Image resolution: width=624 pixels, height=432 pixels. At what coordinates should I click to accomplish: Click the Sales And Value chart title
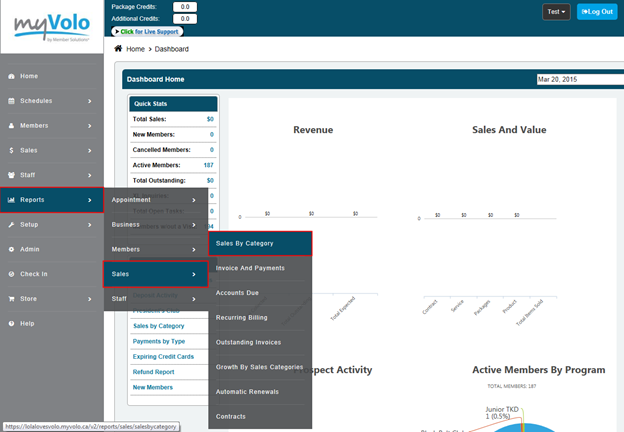[x=509, y=130]
